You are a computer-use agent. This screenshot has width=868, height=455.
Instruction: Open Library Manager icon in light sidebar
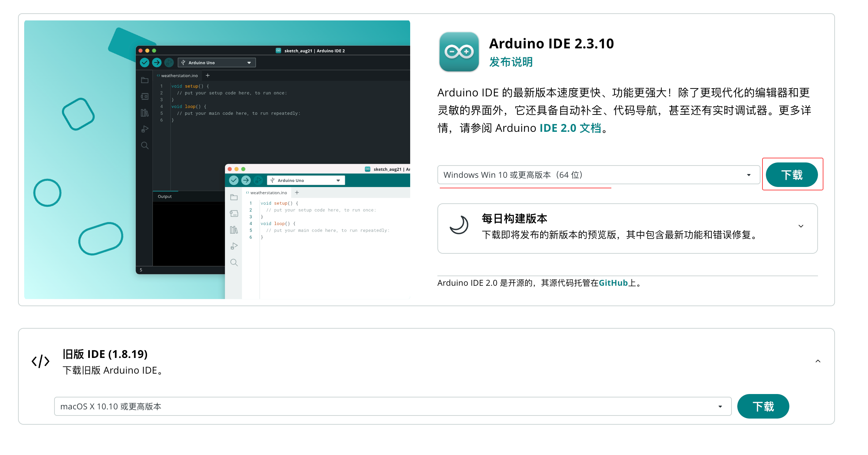[234, 230]
